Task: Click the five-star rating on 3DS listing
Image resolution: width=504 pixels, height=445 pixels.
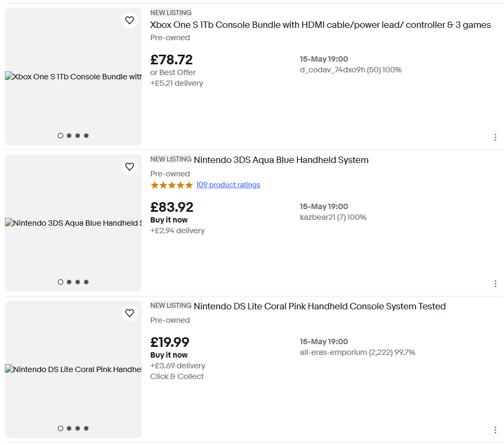Action: tap(171, 185)
